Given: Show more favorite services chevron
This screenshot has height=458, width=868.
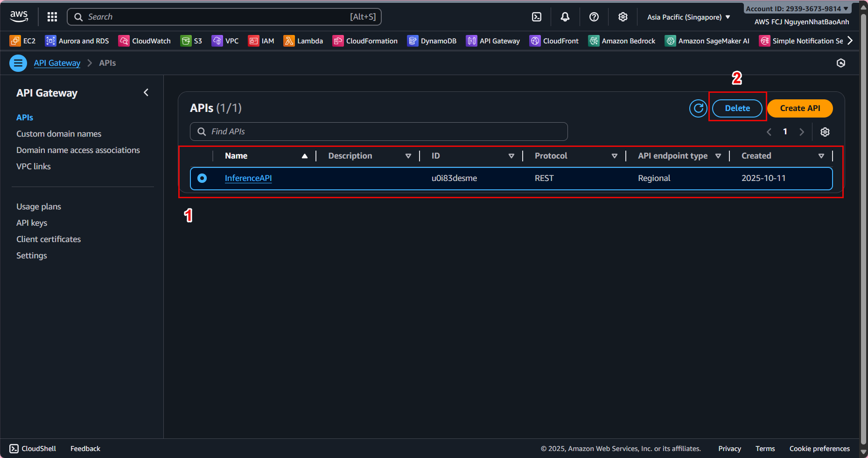Looking at the screenshot, I should point(850,41).
